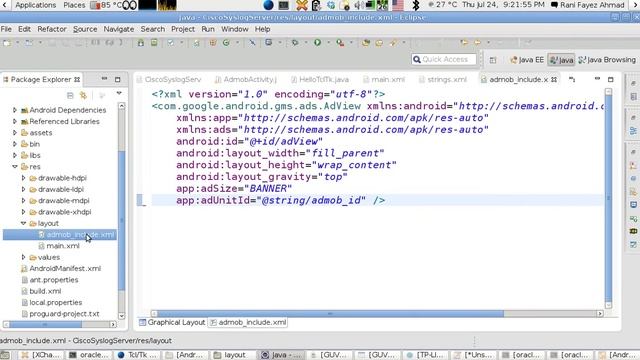This screenshot has height=360, width=640.
Task: Select proguard-project.txt file
Action: 60,313
